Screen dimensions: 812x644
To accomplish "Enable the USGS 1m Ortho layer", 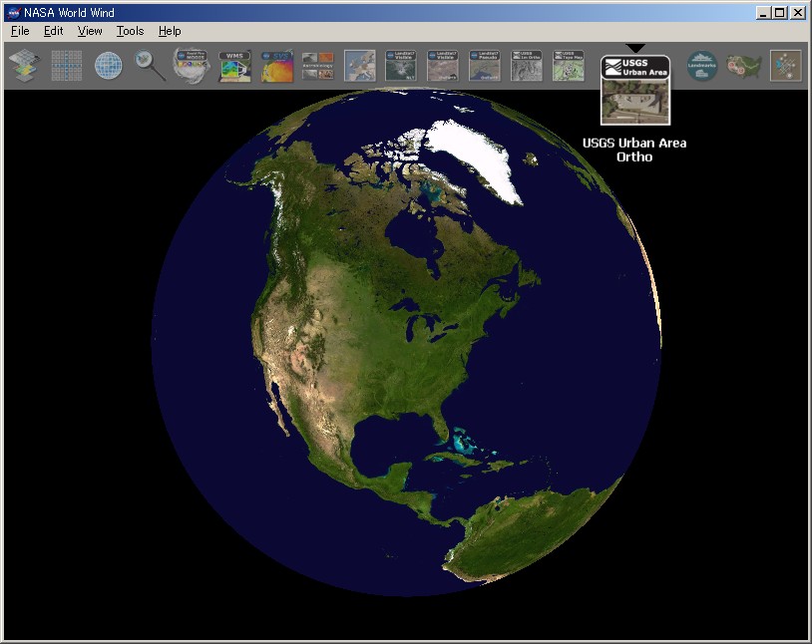I will pos(526,64).
